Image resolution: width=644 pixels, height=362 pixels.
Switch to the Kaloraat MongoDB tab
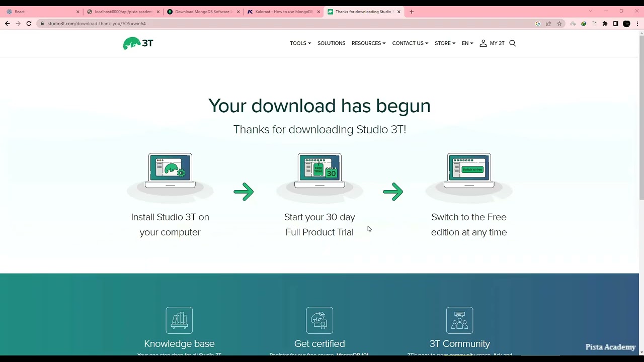[283, 12]
